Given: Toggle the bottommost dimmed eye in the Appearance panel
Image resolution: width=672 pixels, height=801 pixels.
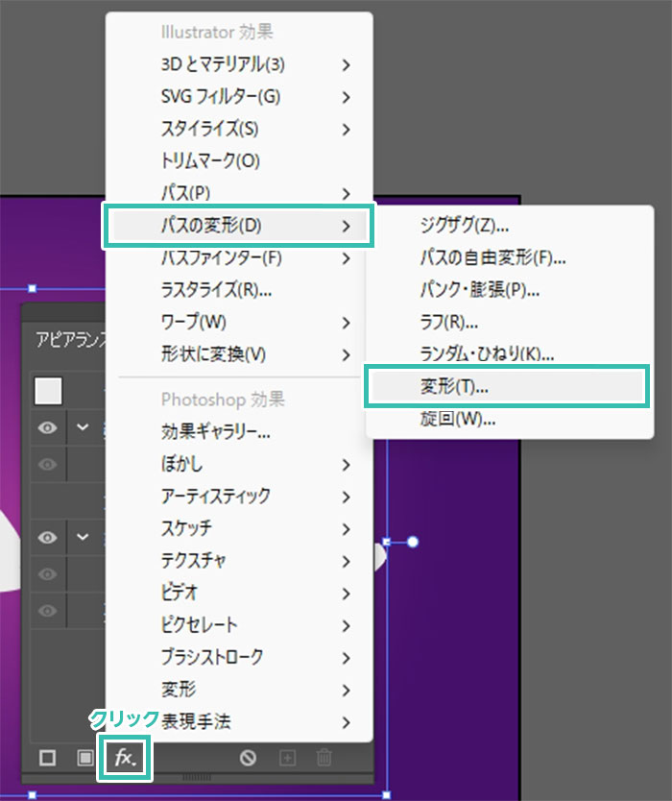Looking at the screenshot, I should pos(47,611).
